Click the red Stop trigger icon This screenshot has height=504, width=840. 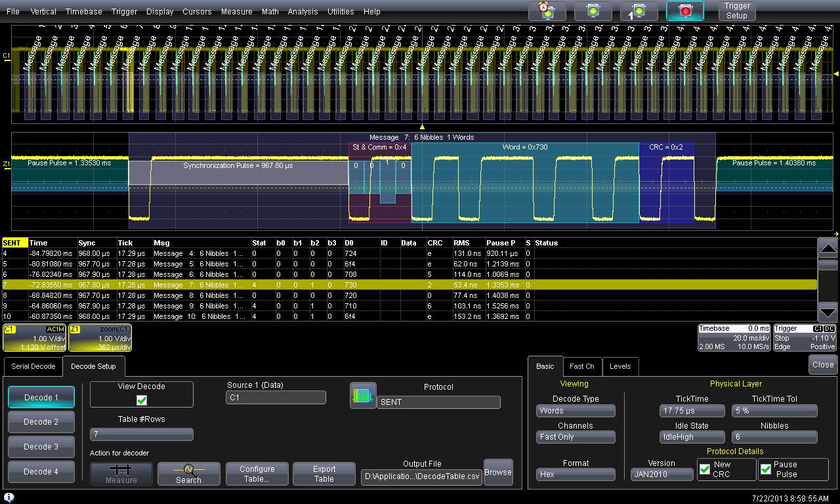(684, 11)
